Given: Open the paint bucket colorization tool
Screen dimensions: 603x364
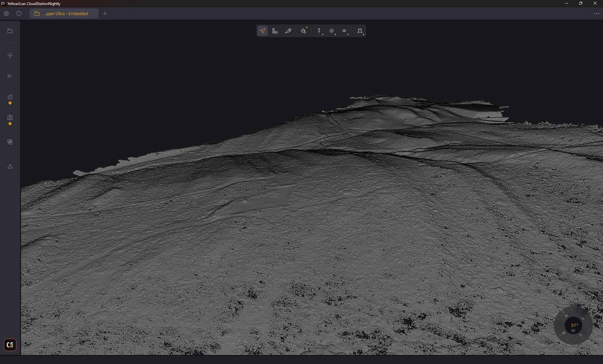Looking at the screenshot, I should point(304,31).
